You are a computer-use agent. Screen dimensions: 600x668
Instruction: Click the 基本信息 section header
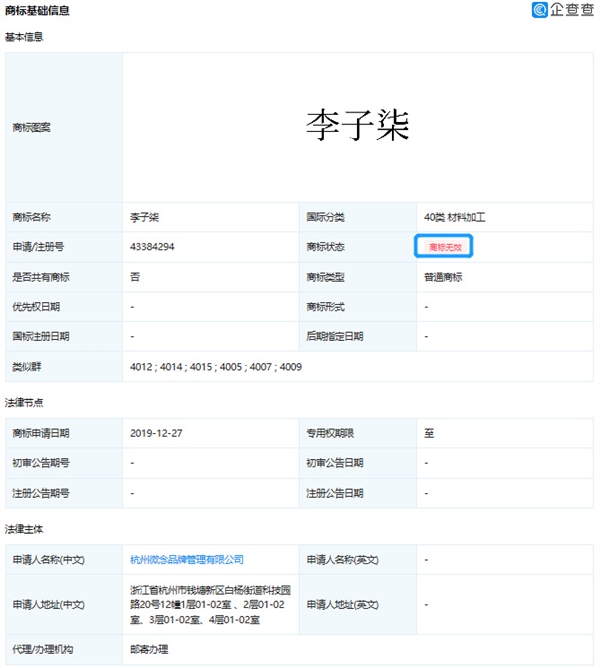[25, 37]
